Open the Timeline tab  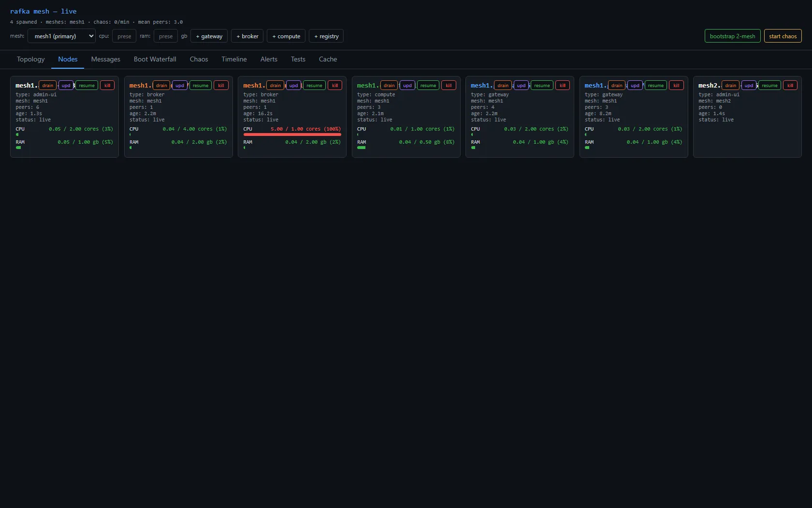pos(234,59)
